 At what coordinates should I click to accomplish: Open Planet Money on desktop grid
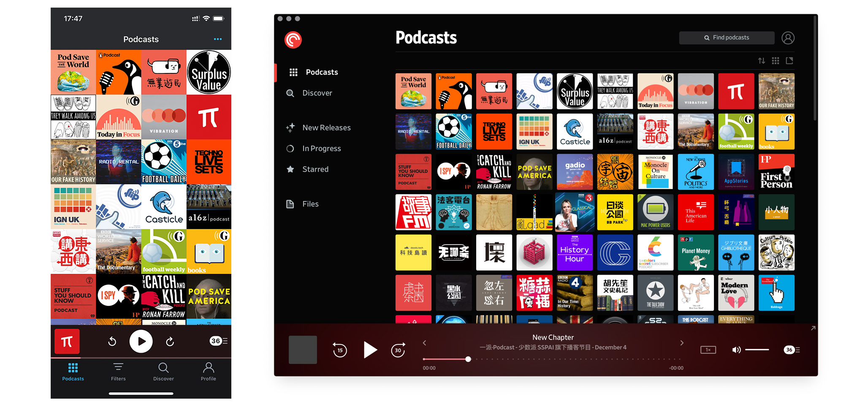tap(696, 252)
